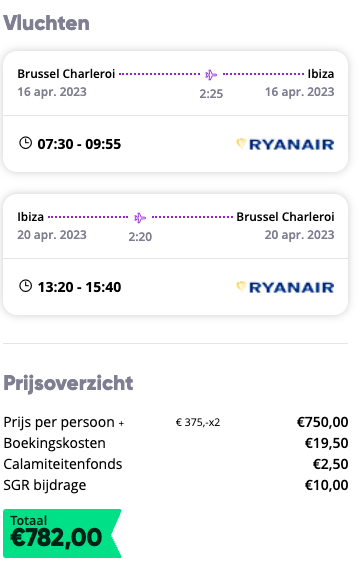Expand price details with plus next to Prijs per persoon
This screenshot has width=362, height=564.
coord(122,424)
